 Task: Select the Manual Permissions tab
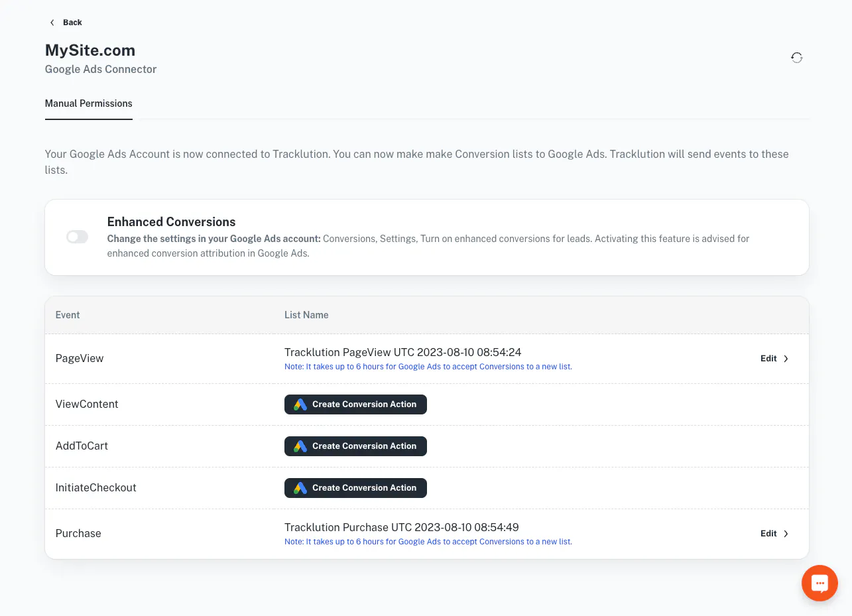pos(89,103)
